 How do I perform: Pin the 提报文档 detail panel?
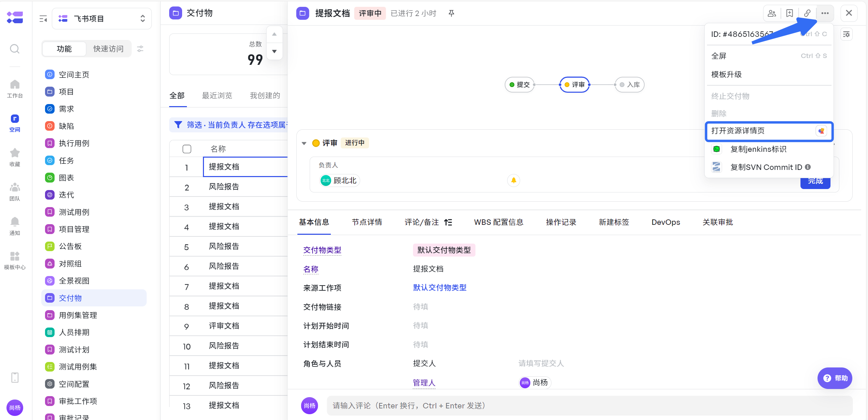point(451,13)
